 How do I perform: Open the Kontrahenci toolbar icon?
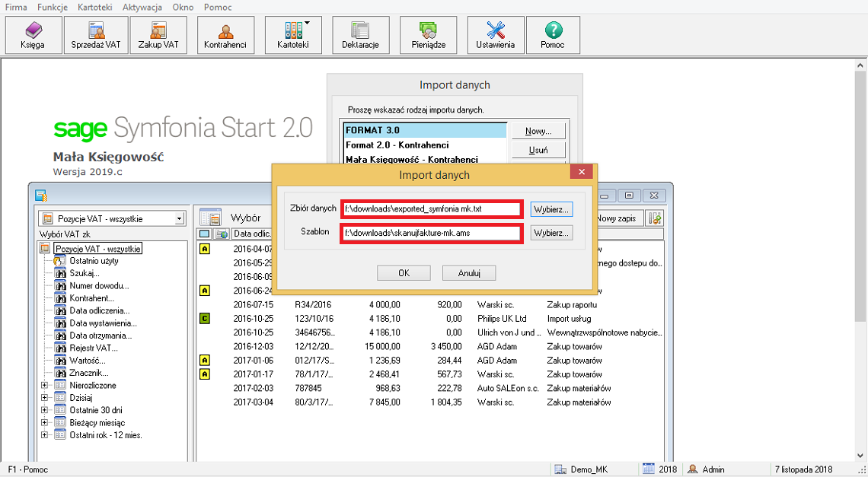225,35
